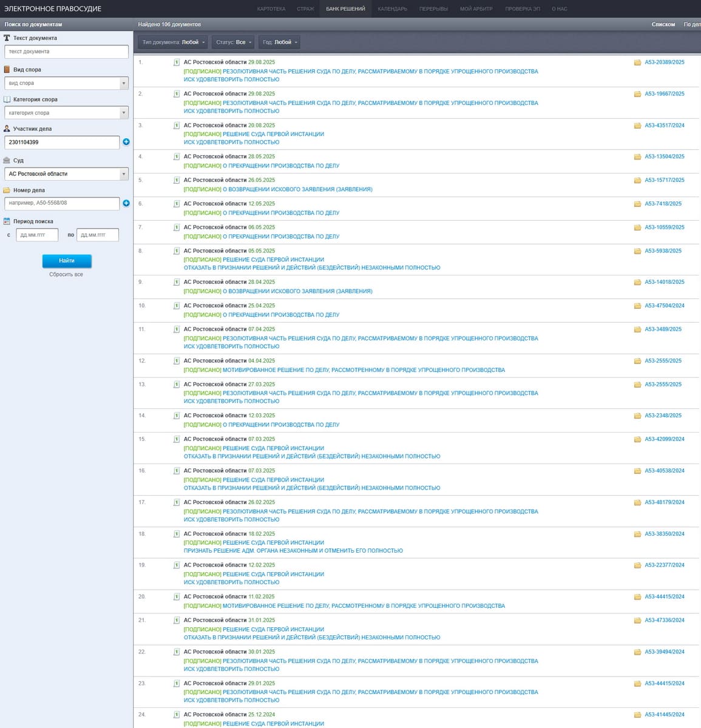Click the plus icon beside case number field
Viewport: 701px width, 728px height.
point(126,203)
